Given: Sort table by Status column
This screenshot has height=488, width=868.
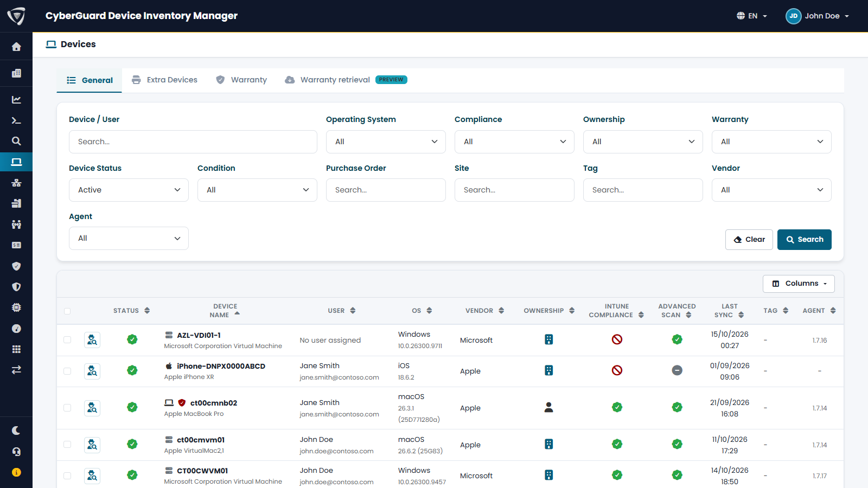Looking at the screenshot, I should click(132, 311).
